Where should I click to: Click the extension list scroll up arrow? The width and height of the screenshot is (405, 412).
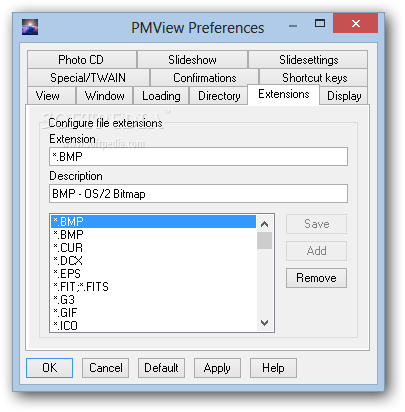click(265, 224)
